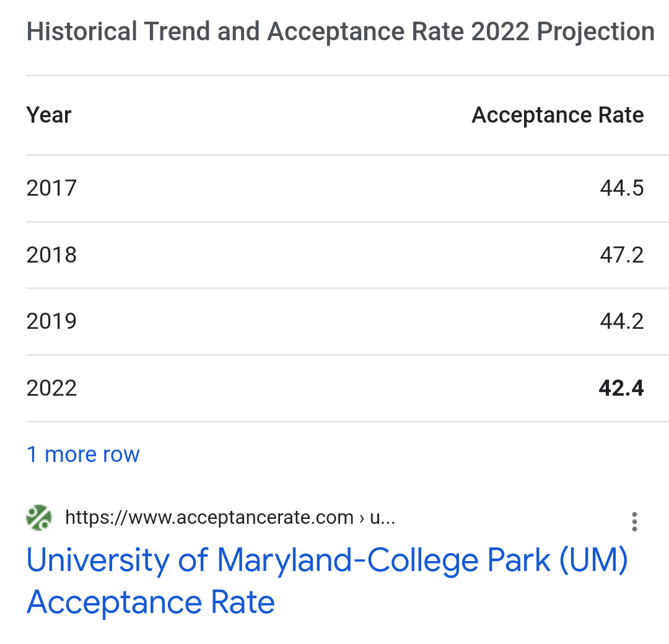The image size is (669, 644).
Task: Click the https://www.acceptancerate.com URL text
Action: pos(209,518)
